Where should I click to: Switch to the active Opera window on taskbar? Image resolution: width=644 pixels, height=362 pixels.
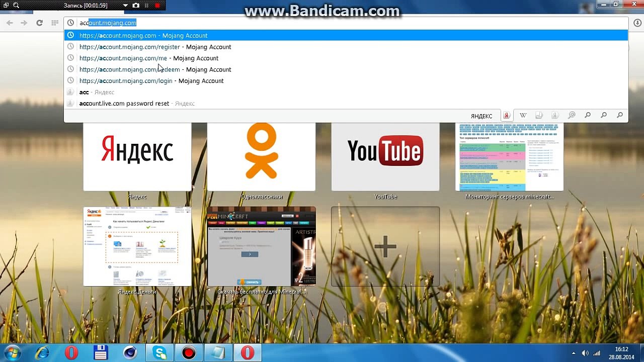click(x=247, y=353)
